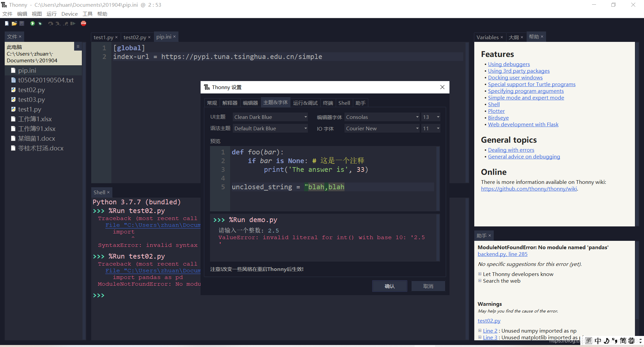The width and height of the screenshot is (644, 347).
Task: Switch to the Shell settings tab
Action: [344, 103]
